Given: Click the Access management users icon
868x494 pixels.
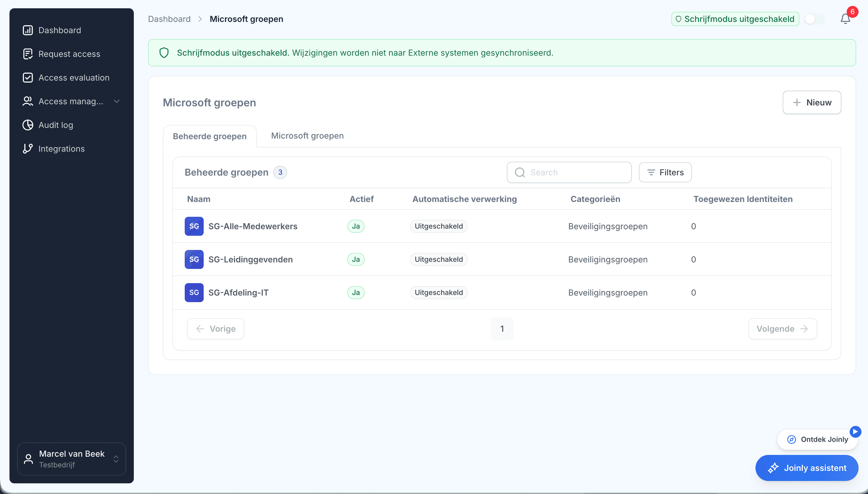Looking at the screenshot, I should (x=28, y=102).
